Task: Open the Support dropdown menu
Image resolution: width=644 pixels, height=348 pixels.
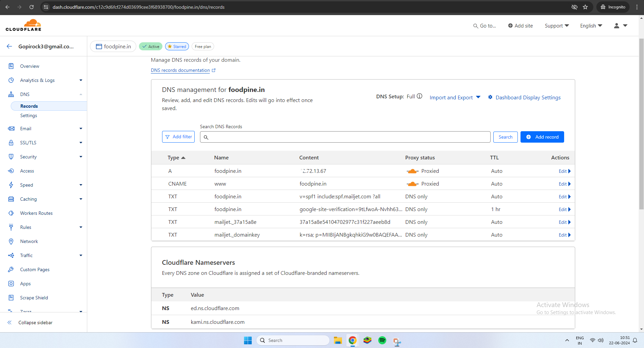Action: 557,26
